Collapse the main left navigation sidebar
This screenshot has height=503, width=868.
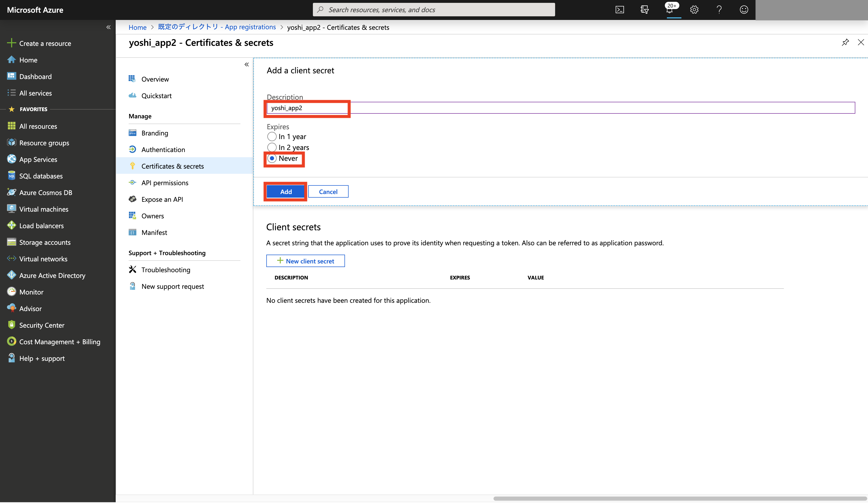pyautogui.click(x=108, y=27)
